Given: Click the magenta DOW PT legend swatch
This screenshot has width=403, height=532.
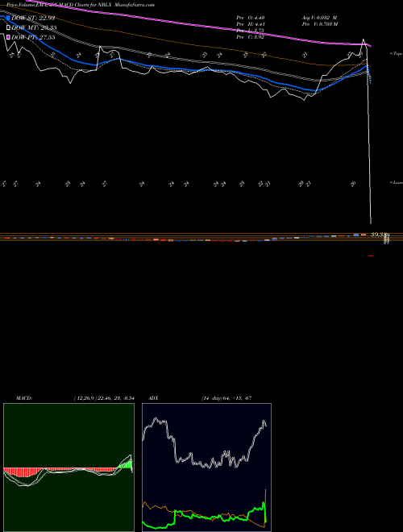Looking at the screenshot, I should (x=8, y=37).
